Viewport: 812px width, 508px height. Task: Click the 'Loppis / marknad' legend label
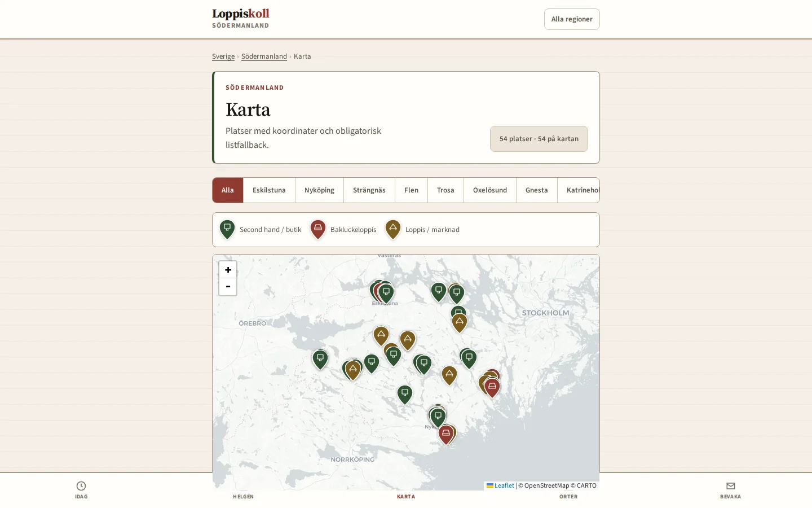(x=433, y=230)
